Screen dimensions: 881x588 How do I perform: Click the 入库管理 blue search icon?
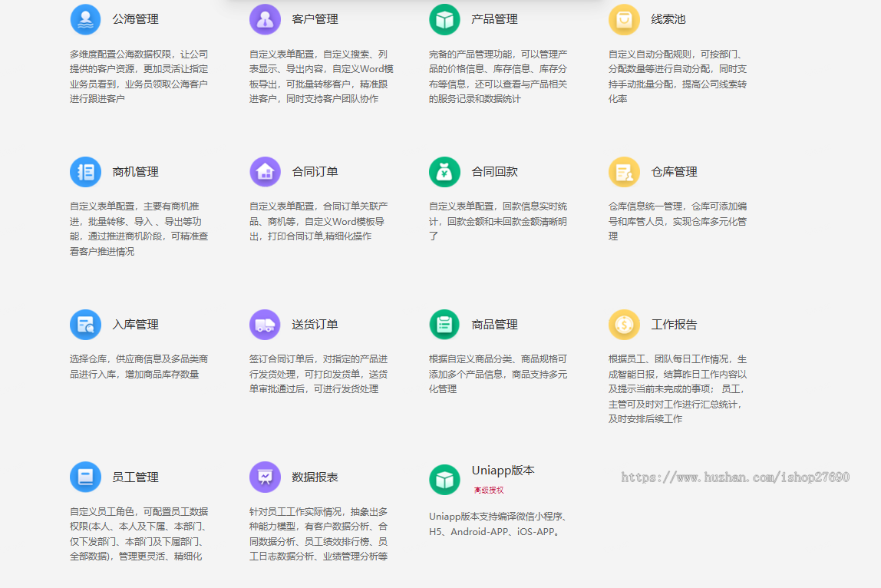click(85, 325)
